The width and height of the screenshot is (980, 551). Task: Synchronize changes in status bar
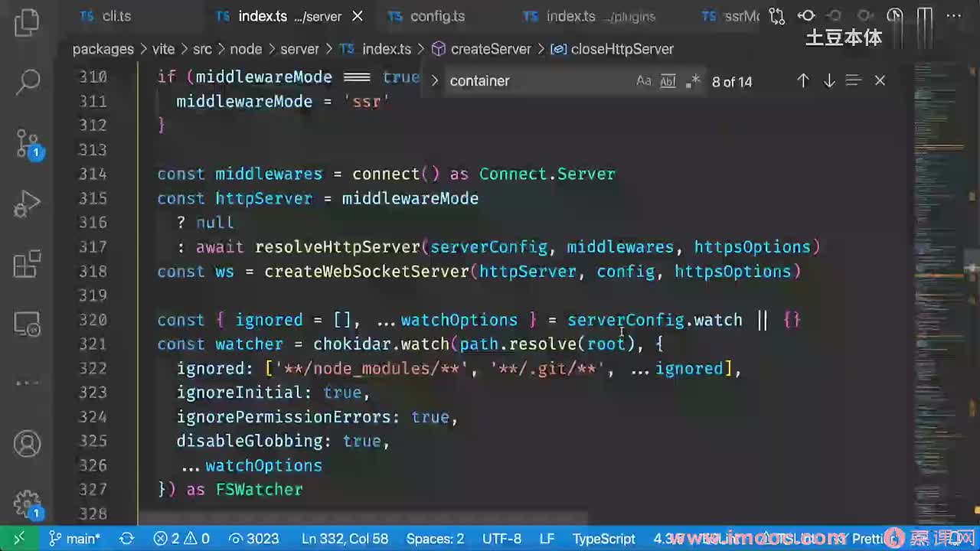click(x=127, y=538)
